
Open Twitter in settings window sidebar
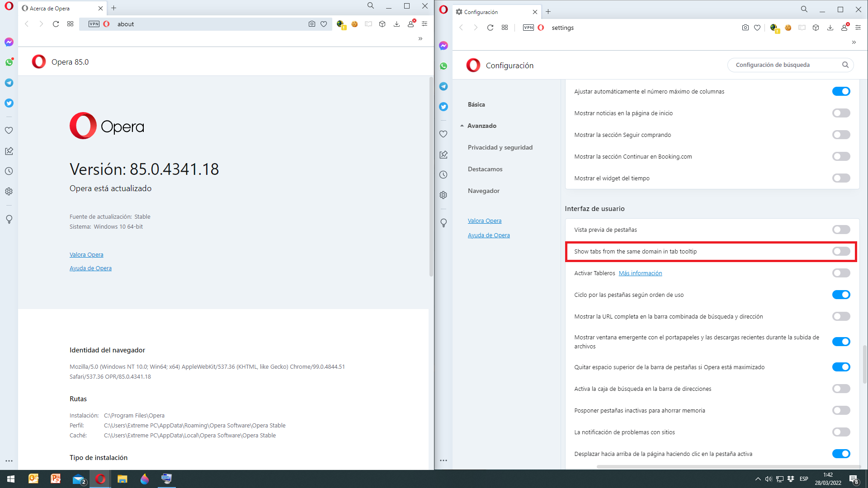[443, 107]
